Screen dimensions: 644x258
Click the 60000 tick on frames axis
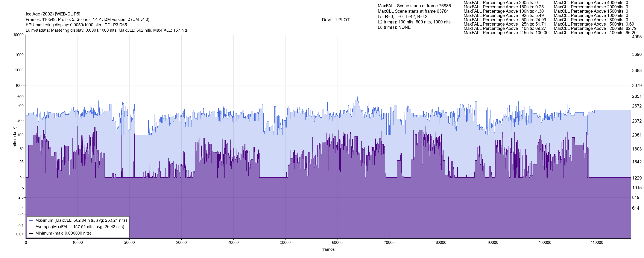pyautogui.click(x=337, y=243)
